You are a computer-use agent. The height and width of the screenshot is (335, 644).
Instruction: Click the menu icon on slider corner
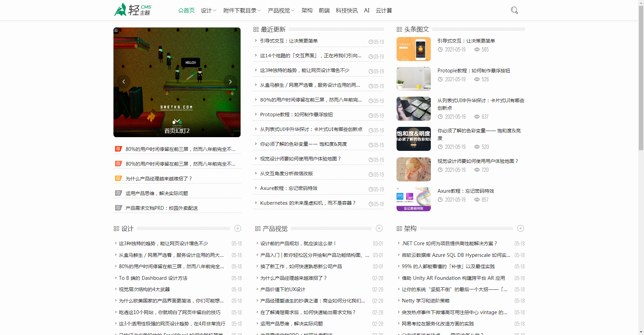pyautogui.click(x=116, y=31)
